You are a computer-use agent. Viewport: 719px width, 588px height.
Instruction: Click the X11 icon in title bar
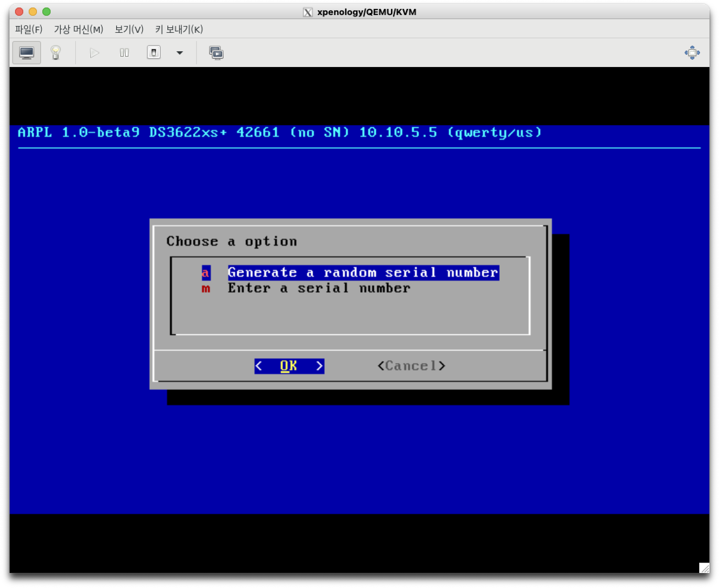pyautogui.click(x=308, y=12)
